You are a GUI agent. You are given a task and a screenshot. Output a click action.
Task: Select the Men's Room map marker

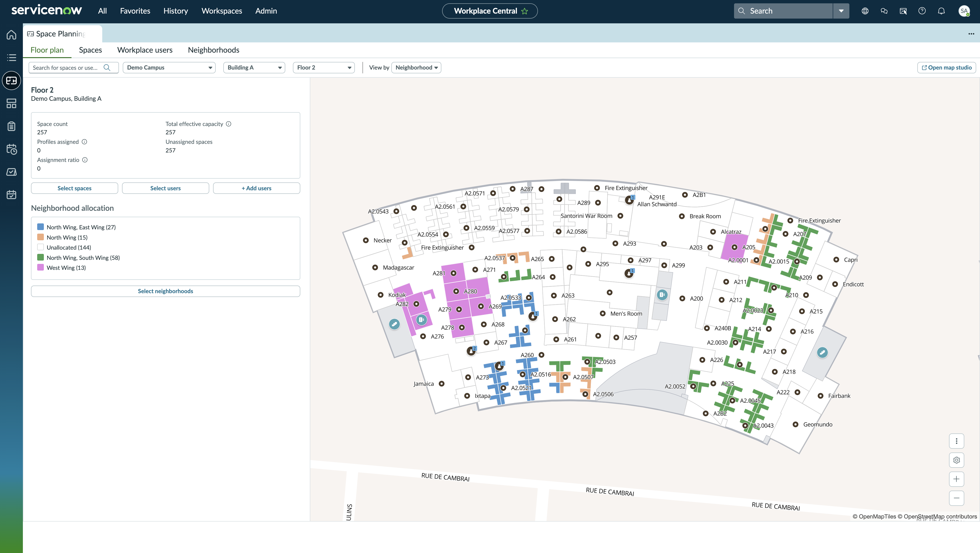(x=602, y=314)
